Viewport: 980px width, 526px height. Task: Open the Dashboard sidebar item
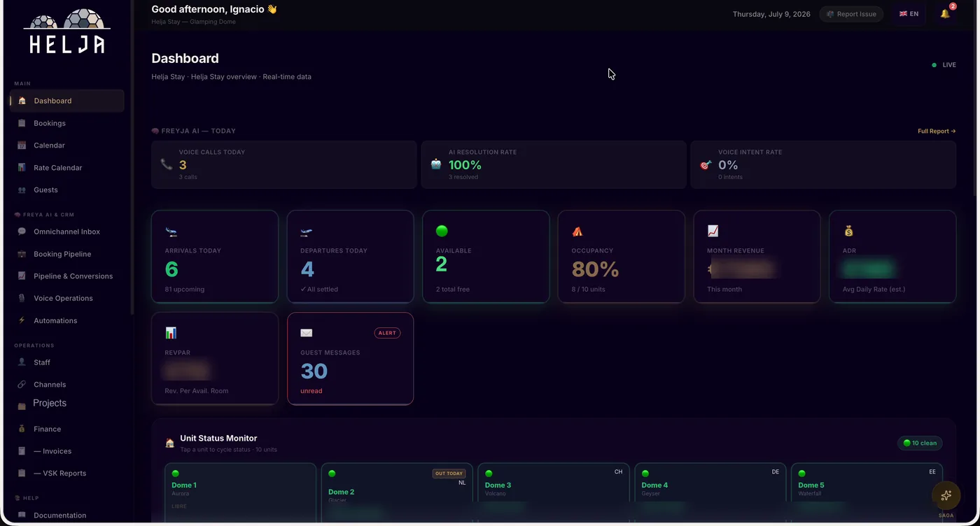pos(67,101)
